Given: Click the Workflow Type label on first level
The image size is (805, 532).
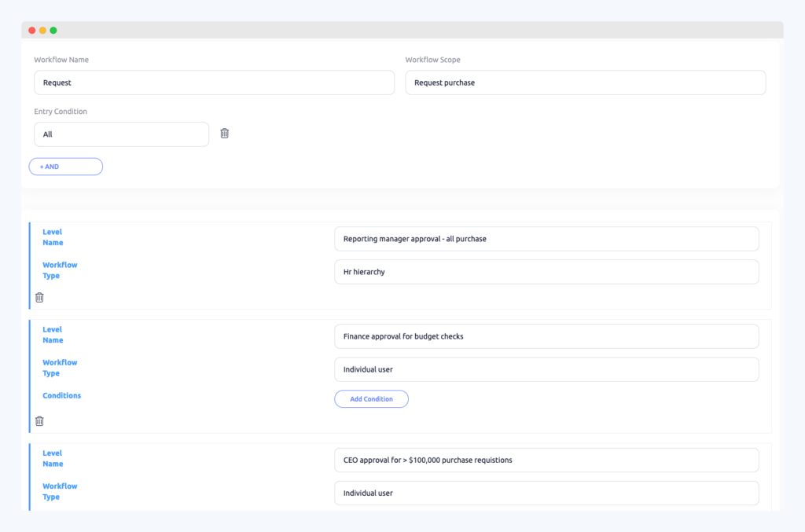Looking at the screenshot, I should [x=60, y=270].
